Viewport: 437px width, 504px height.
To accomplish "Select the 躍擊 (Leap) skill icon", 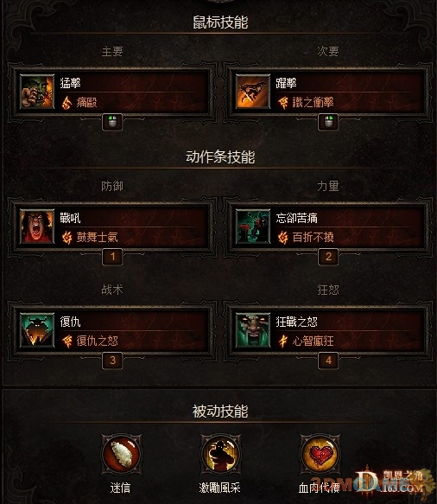I will (x=253, y=92).
